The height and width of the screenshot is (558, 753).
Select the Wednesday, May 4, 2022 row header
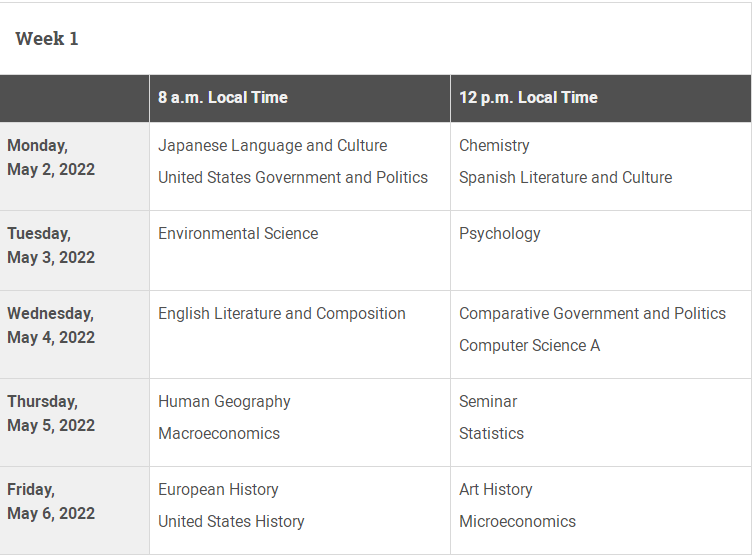pyautogui.click(x=74, y=335)
